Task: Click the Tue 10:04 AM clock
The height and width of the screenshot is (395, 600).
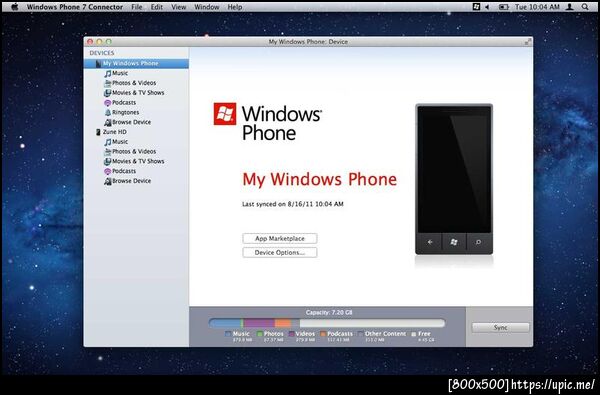Action: click(537, 7)
